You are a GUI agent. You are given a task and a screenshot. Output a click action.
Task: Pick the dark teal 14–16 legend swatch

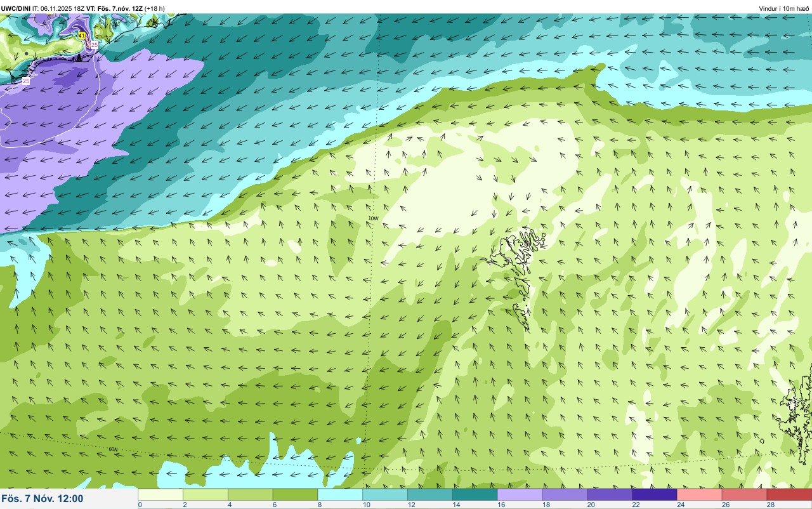[475, 494]
